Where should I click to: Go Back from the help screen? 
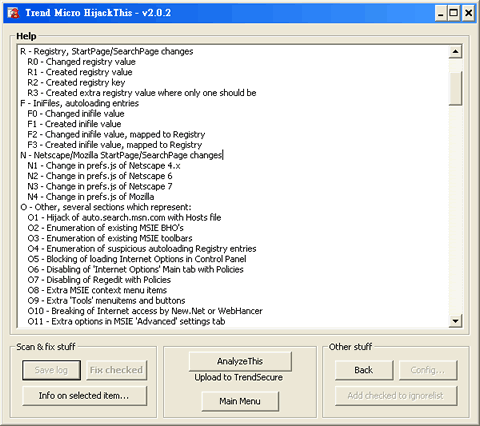click(364, 370)
